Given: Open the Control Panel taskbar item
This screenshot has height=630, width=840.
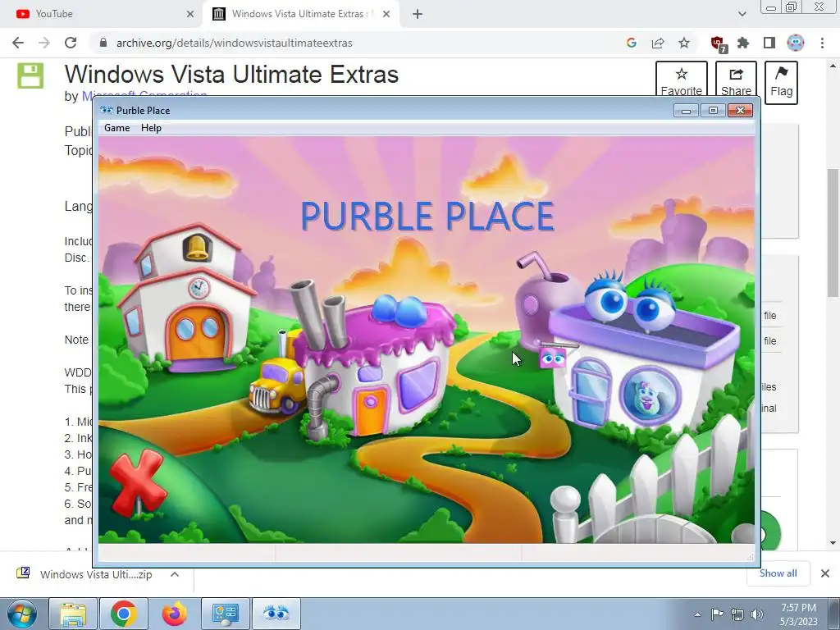Looking at the screenshot, I should pyautogui.click(x=225, y=614).
